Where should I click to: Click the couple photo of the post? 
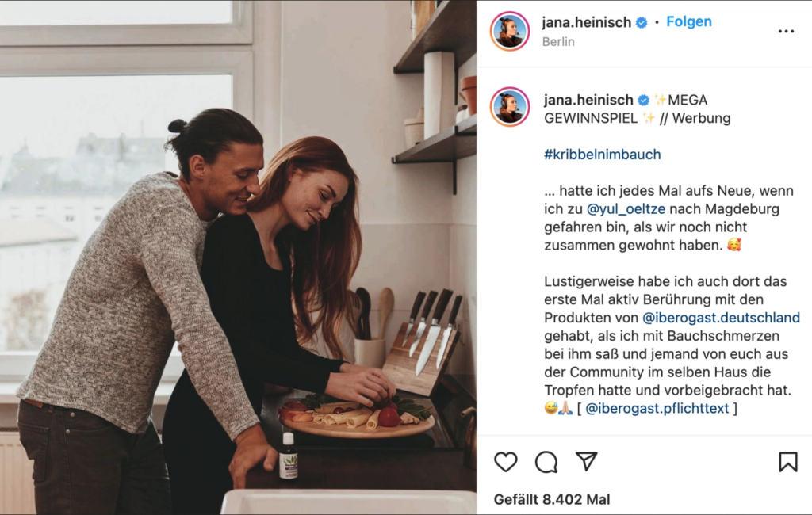pyautogui.click(x=238, y=257)
